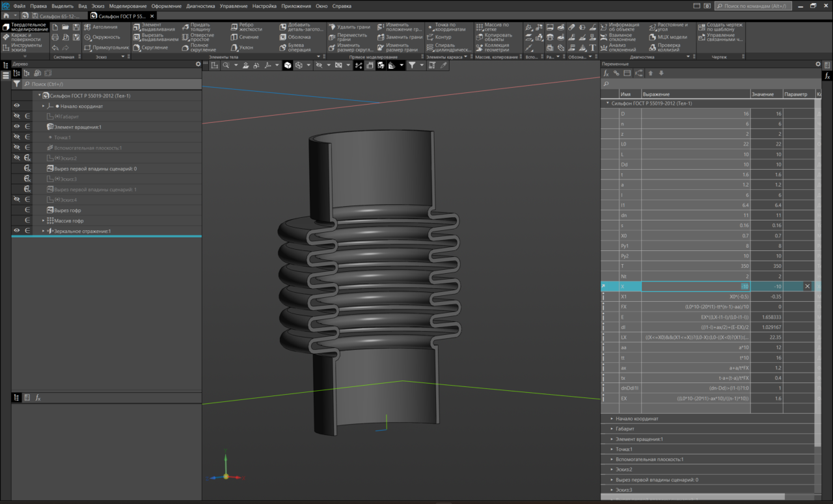Activate the Сечение section command
This screenshot has height=504, width=833.
(x=243, y=38)
